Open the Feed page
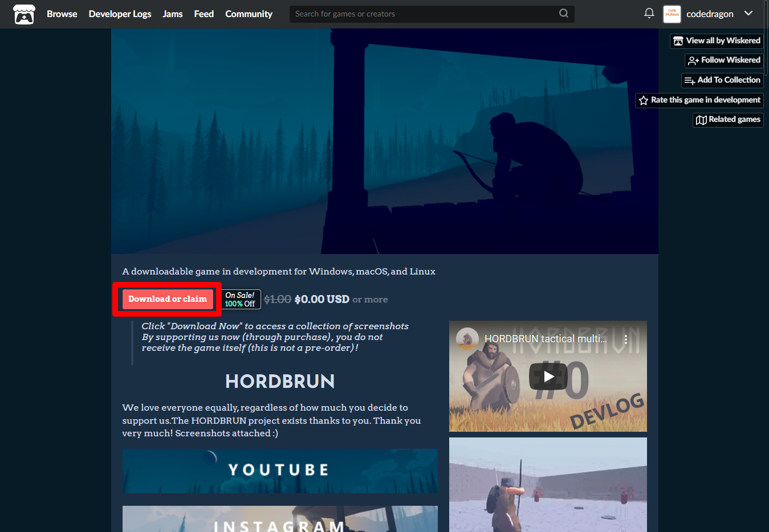This screenshot has height=532, width=769. (204, 14)
